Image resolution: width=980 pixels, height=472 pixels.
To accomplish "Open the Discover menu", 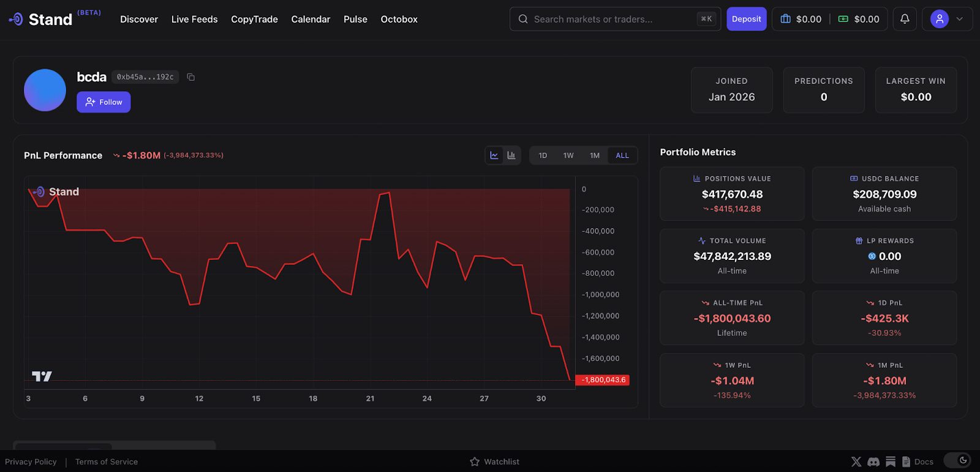I will coord(139,19).
